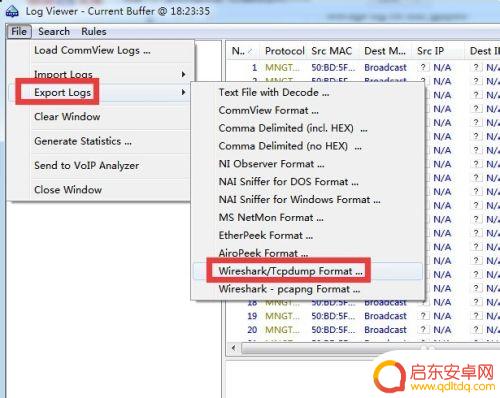Sort by the Dest M... column header
This screenshot has height=398, width=500.
tap(385, 51)
